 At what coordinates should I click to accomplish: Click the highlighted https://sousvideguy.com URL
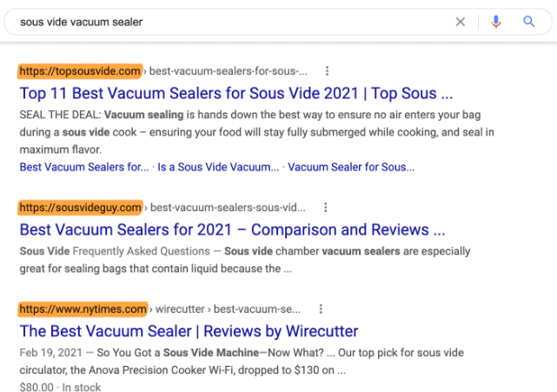coord(80,208)
